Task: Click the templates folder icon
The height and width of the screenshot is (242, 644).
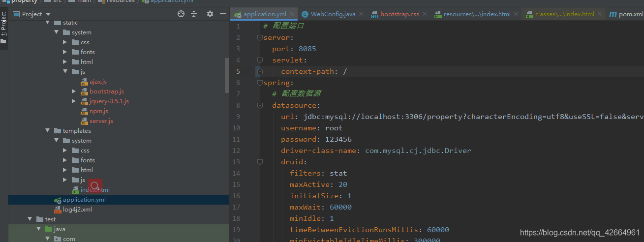Action: tap(57, 131)
